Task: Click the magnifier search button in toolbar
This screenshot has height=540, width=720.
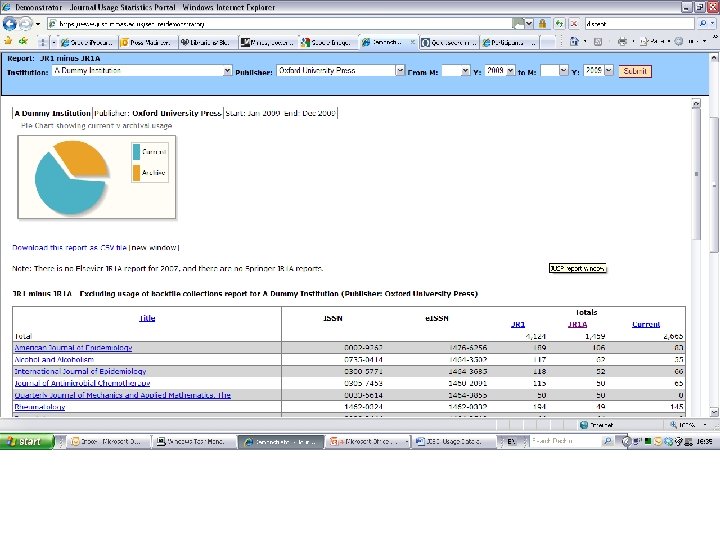Action: [703, 23]
